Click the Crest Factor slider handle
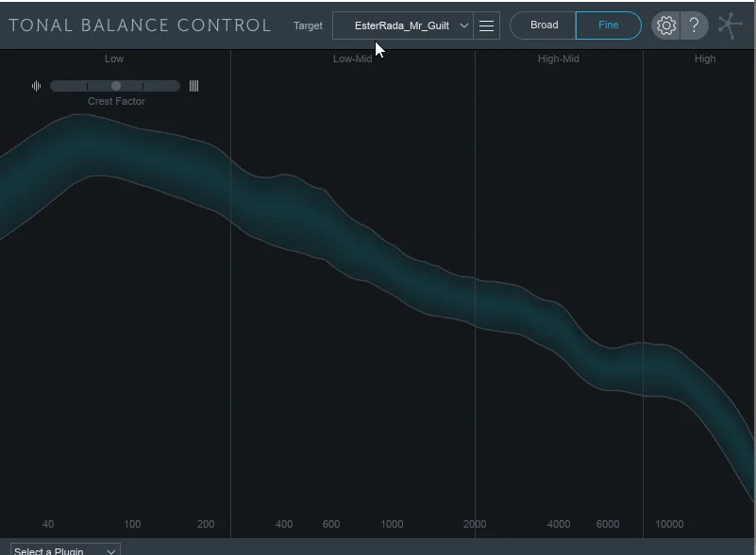Image resolution: width=756 pixels, height=555 pixels. tap(116, 86)
